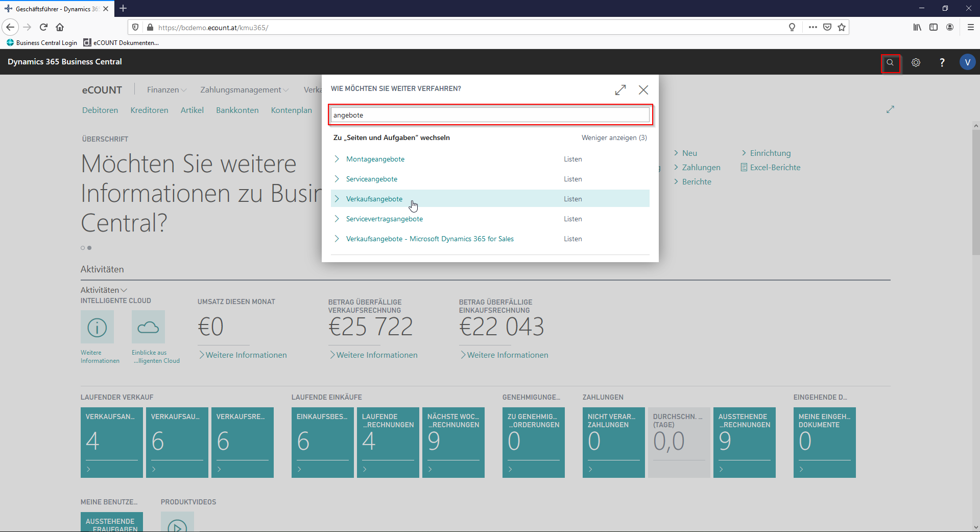Expand the search dialog to full size
Viewport: 980px width, 532px height.
click(620, 90)
